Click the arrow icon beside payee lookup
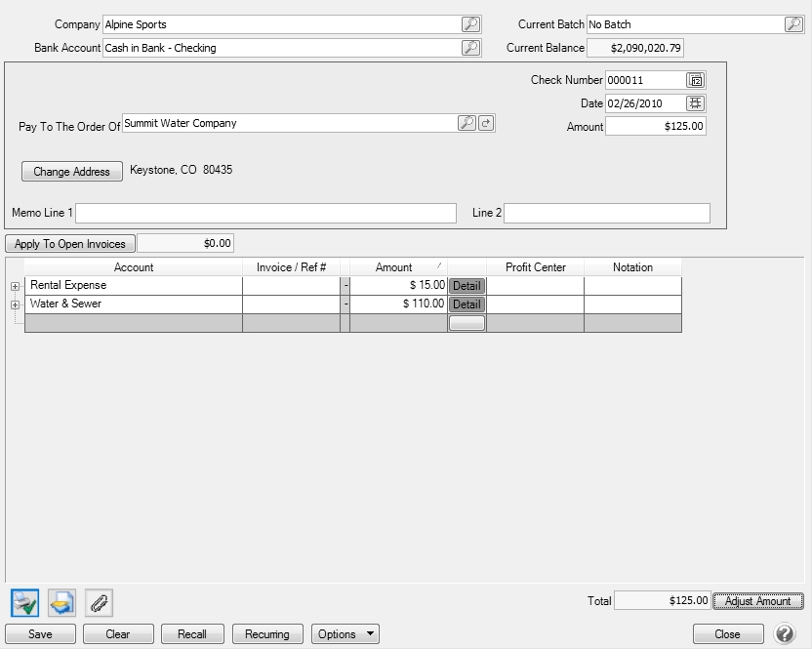This screenshot has height=649, width=812. (x=486, y=123)
